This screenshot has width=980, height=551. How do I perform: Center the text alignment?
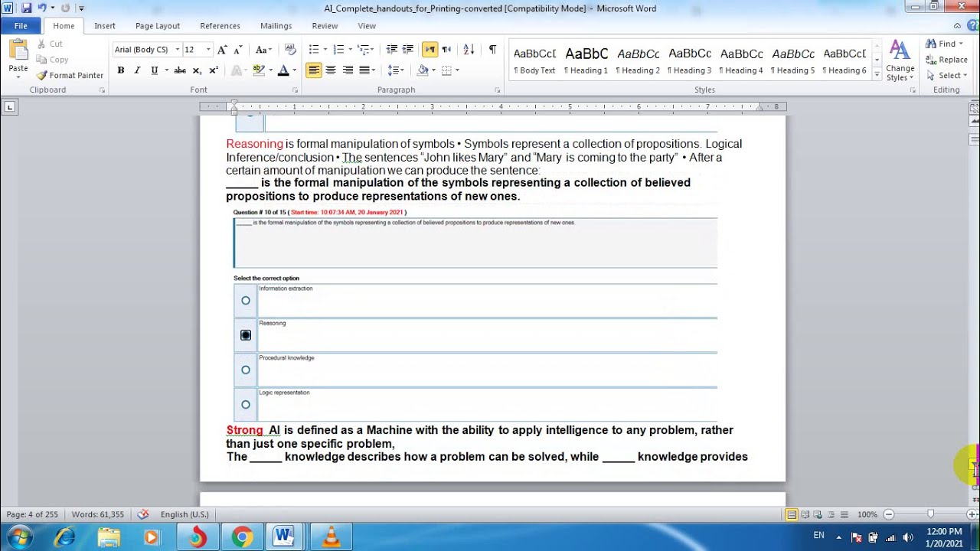(x=331, y=70)
